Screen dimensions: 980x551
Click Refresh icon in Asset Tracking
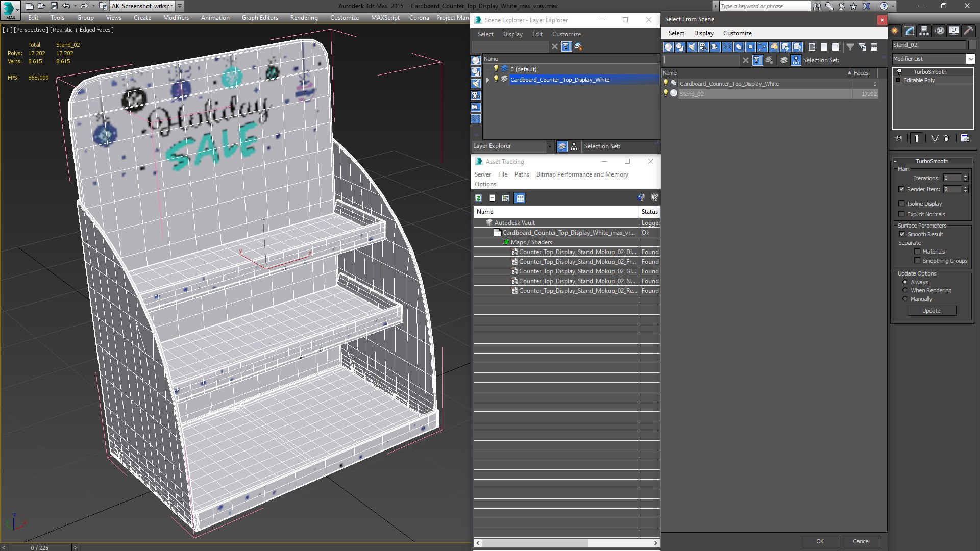pos(478,198)
